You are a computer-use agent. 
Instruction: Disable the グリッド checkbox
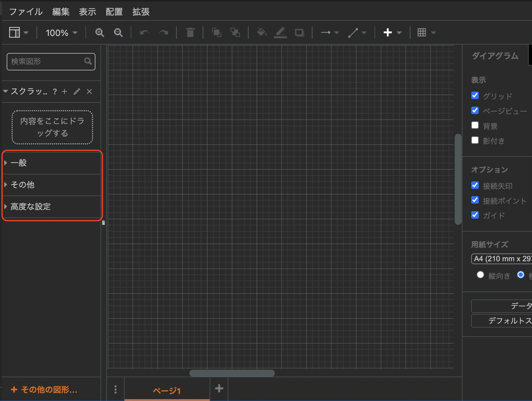[x=475, y=96]
